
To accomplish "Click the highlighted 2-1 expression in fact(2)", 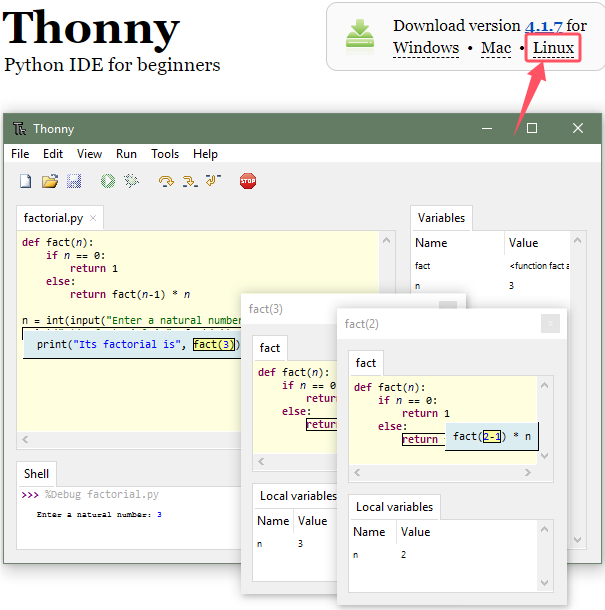I will pyautogui.click(x=492, y=436).
